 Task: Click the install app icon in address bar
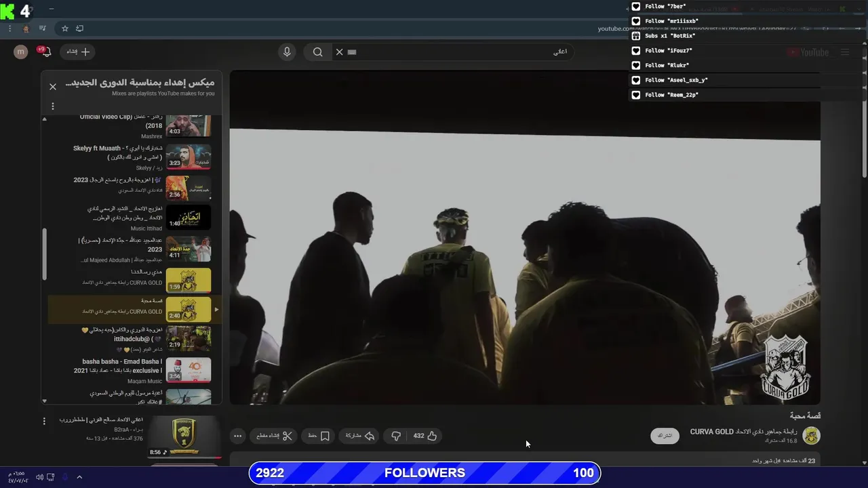click(79, 28)
